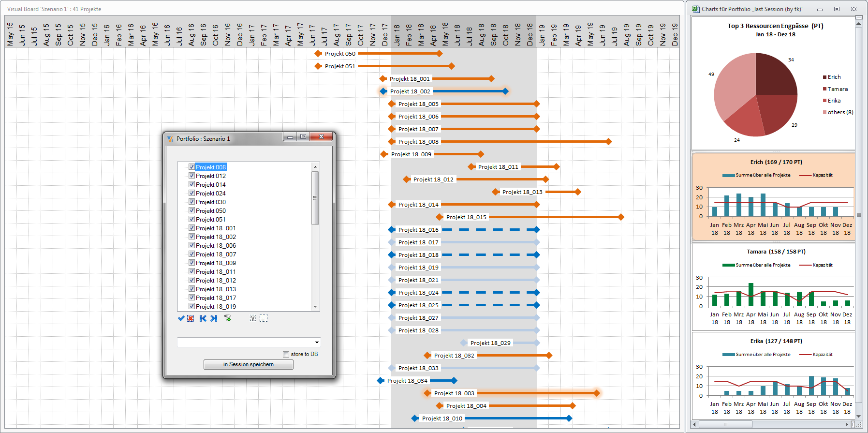Click the Erich legend color swatch
The width and height of the screenshot is (868, 433).
[824, 77]
